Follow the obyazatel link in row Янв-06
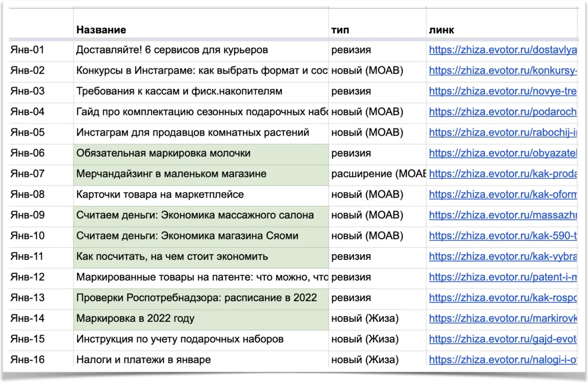588x383 pixels. coord(502,153)
